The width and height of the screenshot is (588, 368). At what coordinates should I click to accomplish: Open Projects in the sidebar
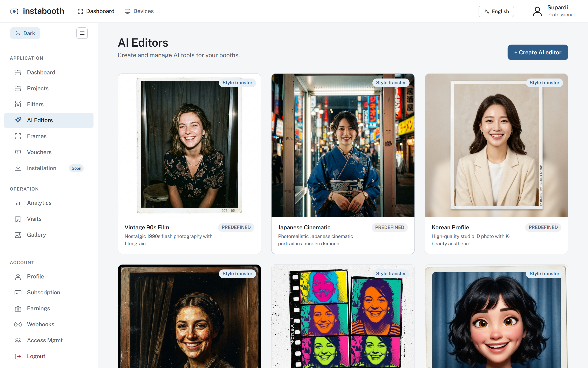click(49, 88)
